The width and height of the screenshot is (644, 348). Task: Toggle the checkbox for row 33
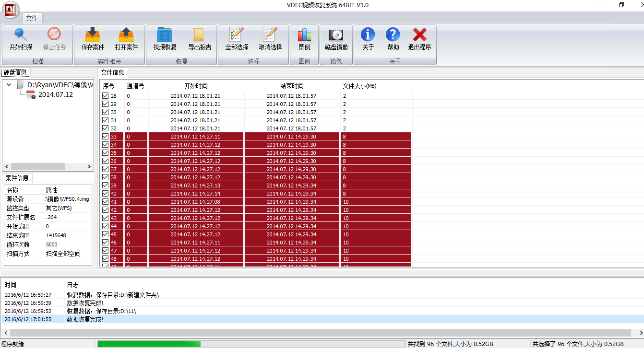point(105,137)
